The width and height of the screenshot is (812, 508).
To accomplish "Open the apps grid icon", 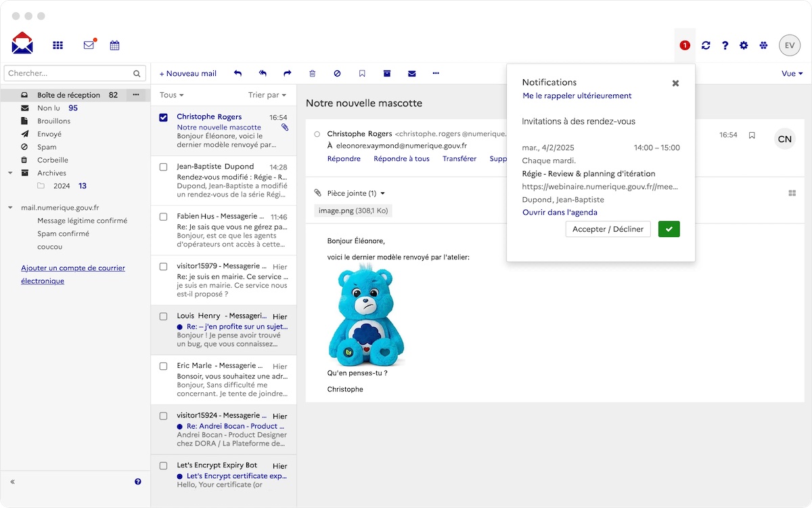I will [x=58, y=45].
